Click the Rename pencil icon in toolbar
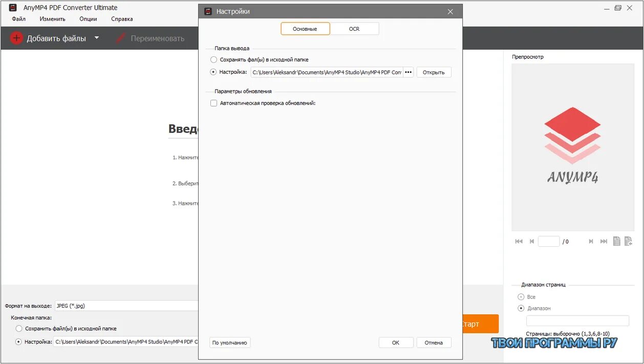644x364 pixels. (121, 38)
